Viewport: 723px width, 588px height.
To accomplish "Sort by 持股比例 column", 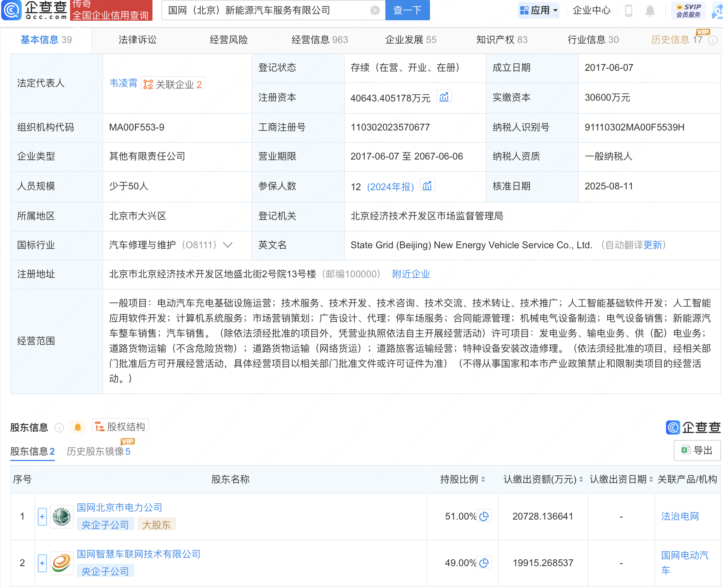I will coord(462,479).
